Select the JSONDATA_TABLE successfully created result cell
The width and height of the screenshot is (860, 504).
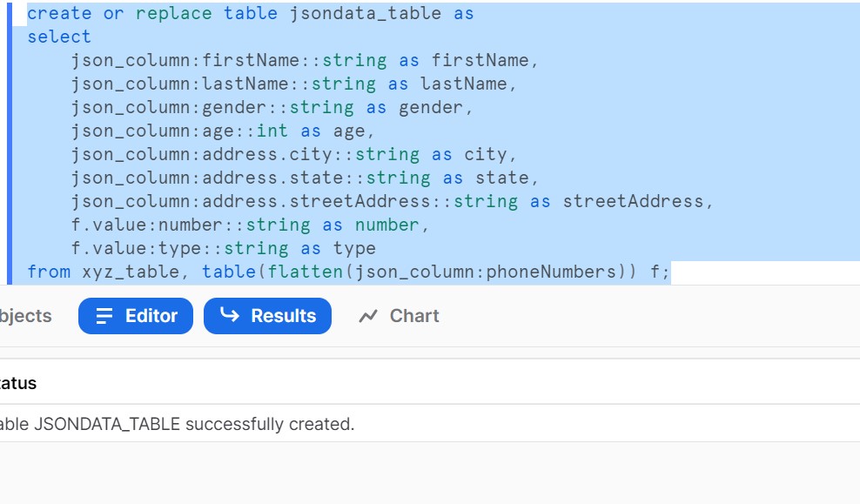(177, 425)
